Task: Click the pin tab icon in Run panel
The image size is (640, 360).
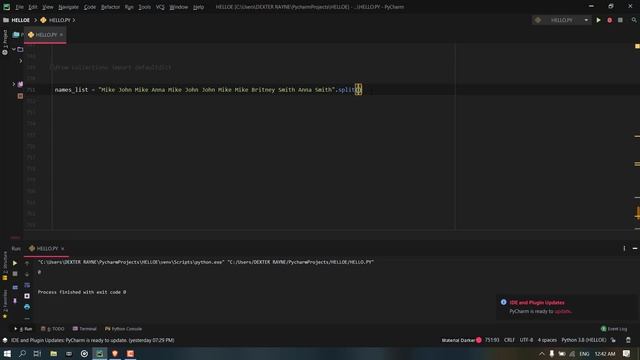Action: tap(15, 301)
